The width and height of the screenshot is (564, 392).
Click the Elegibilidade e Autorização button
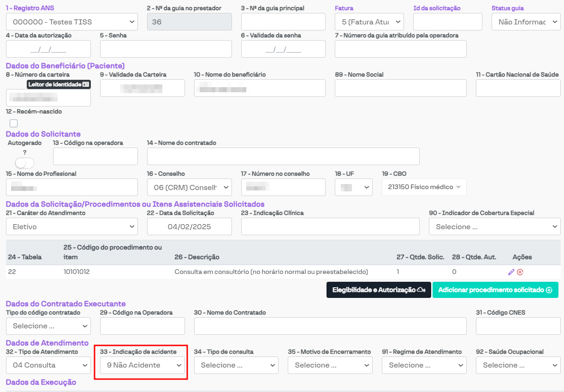point(378,290)
